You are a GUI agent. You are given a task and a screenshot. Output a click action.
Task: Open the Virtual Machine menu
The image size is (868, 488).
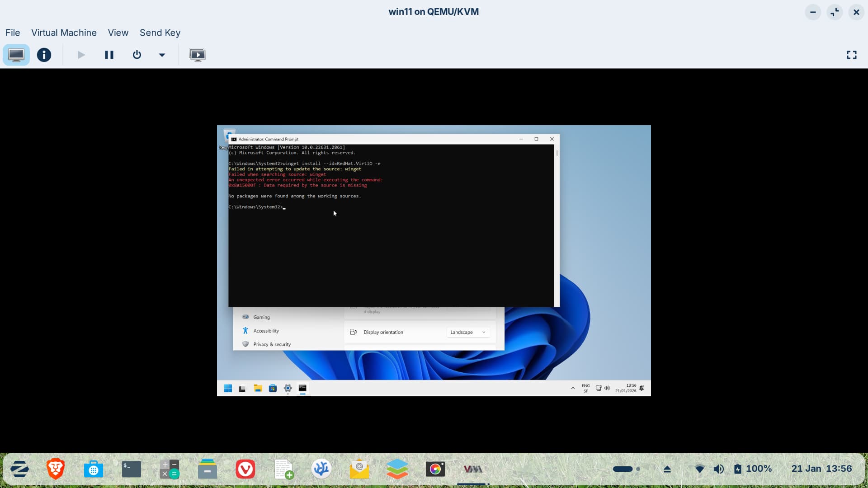coord(64,33)
